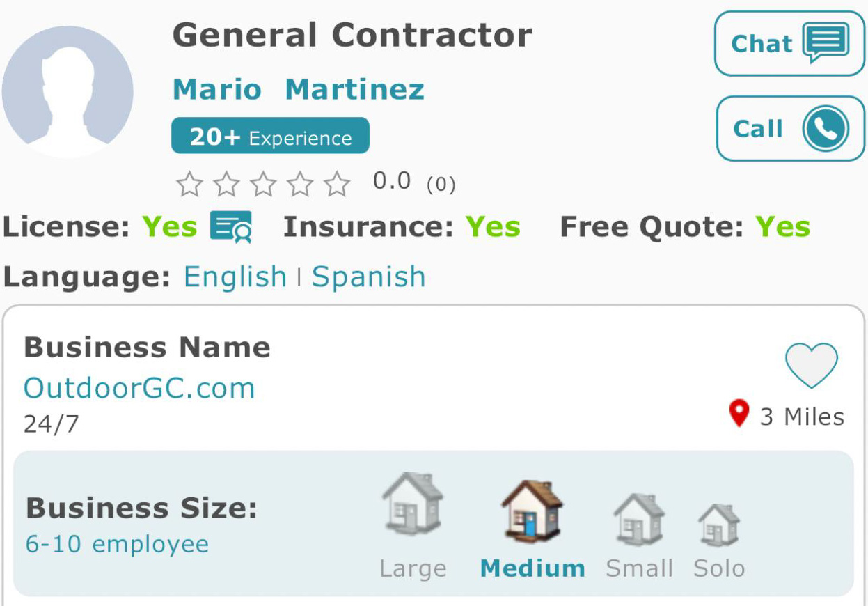Image resolution: width=868 pixels, height=606 pixels.
Task: Click the third rating star
Action: tap(263, 185)
